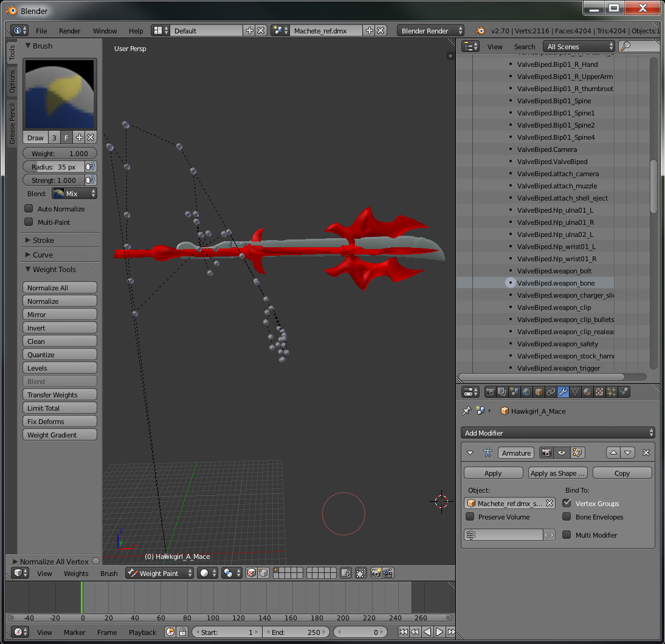The height and width of the screenshot is (644, 665).
Task: Open the Help menu
Action: coord(136,31)
